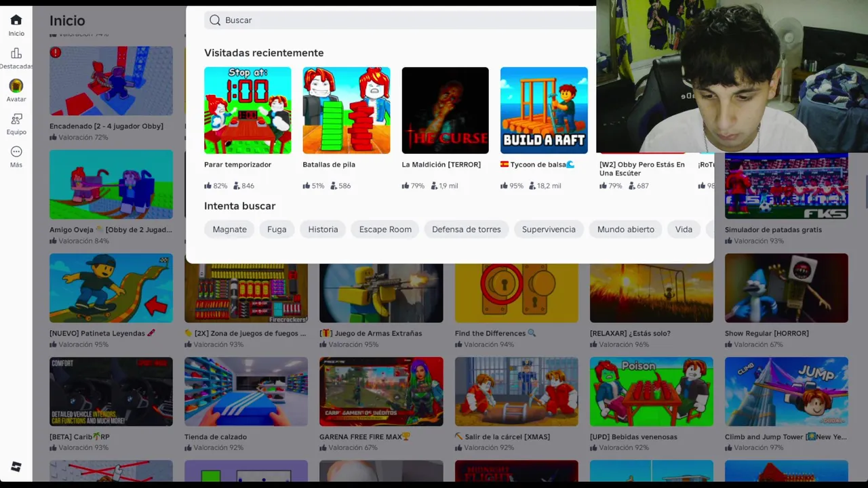This screenshot has height=488, width=868.
Task: Open Simulador de patadas gratis thumbnail
Action: (x=787, y=186)
